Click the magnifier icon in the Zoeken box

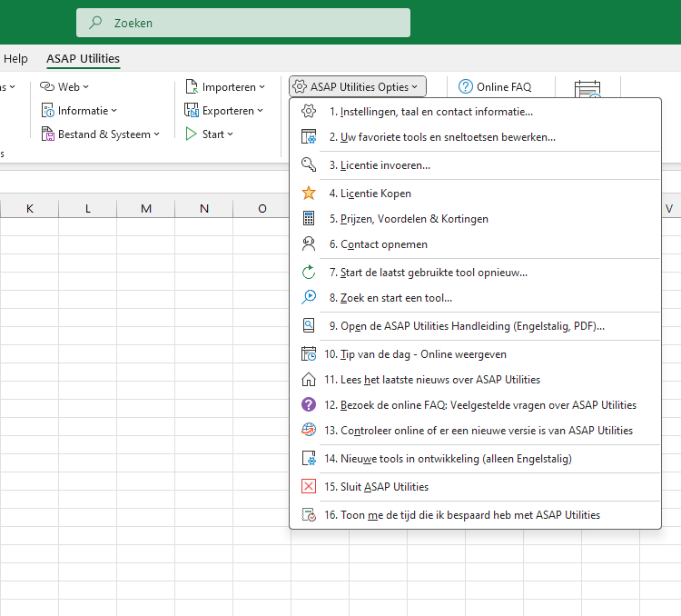pos(95,22)
